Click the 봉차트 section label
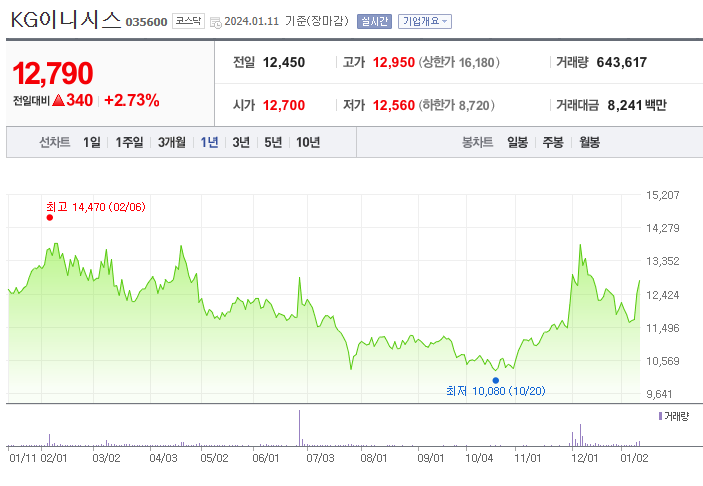This screenshot has width=703, height=486. [x=477, y=142]
